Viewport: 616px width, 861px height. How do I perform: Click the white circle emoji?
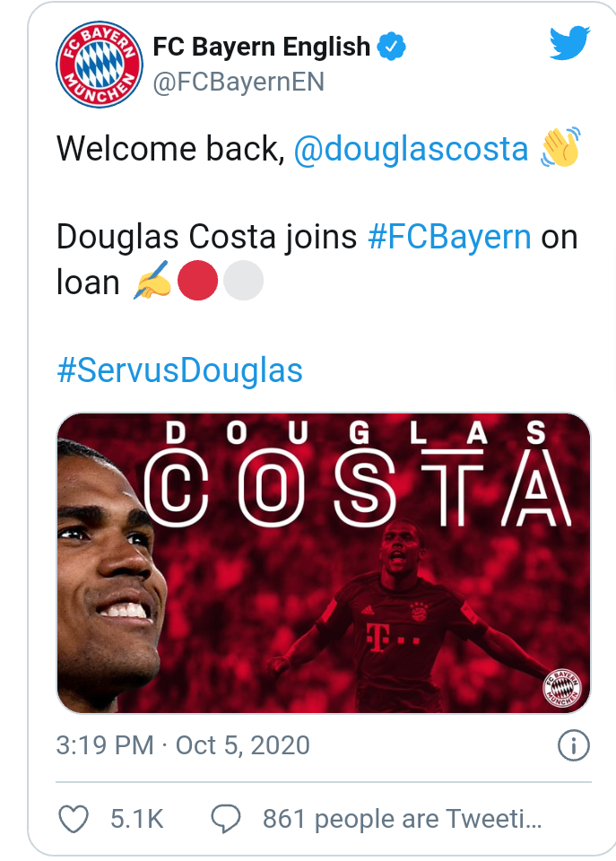243,281
